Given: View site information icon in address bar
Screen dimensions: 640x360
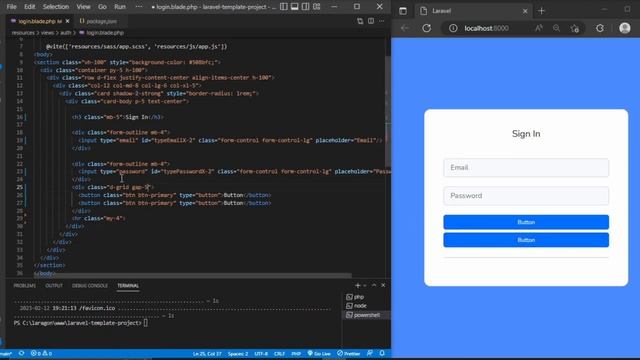Looking at the screenshot, I should click(453, 28).
